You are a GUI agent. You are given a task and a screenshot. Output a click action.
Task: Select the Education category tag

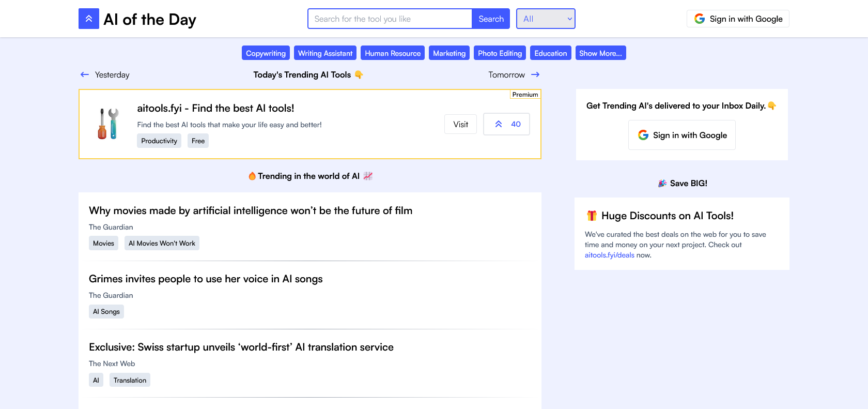550,53
